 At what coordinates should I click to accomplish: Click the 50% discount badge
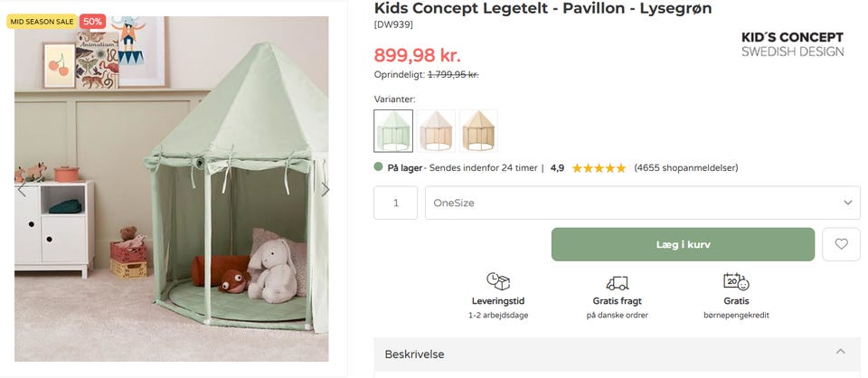92,21
